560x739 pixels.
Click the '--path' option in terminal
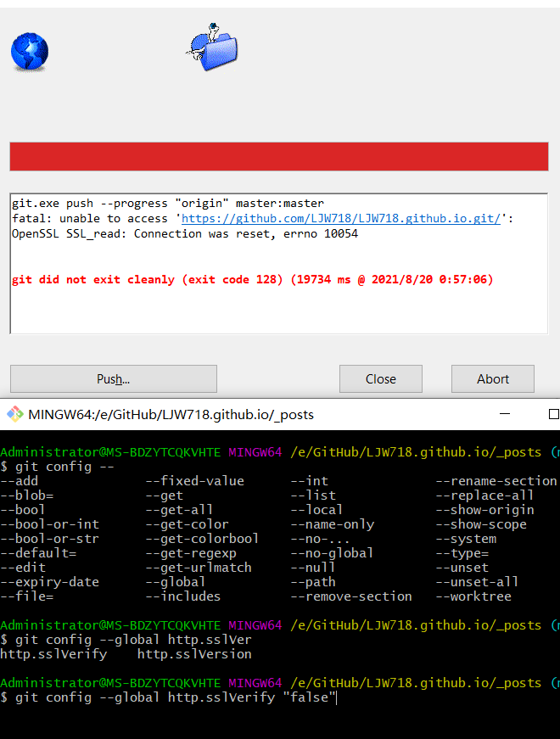tap(313, 582)
